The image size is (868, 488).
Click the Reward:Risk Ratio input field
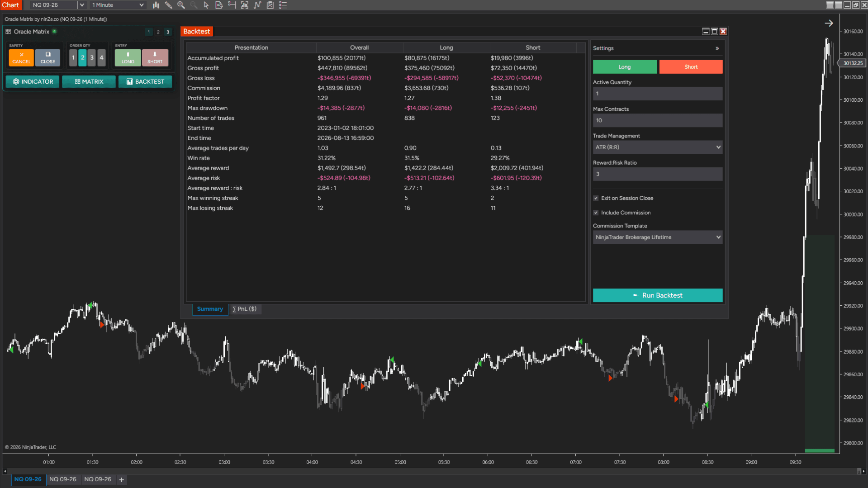click(x=657, y=174)
